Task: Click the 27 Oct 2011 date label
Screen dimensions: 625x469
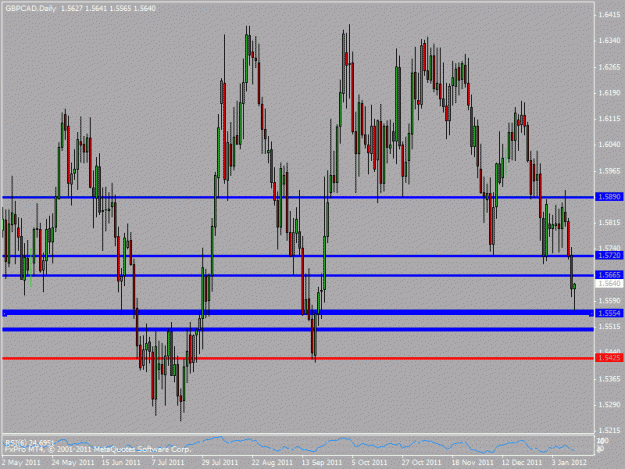Action: tap(421, 462)
